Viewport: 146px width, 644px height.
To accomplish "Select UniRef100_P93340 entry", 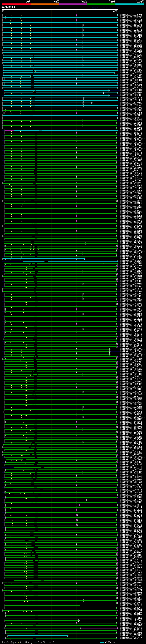I will [131, 58].
